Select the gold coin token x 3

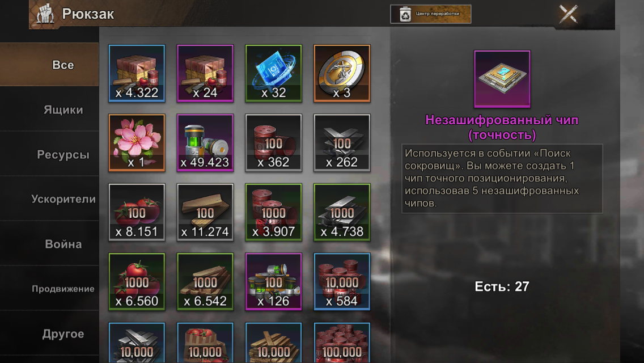click(342, 73)
